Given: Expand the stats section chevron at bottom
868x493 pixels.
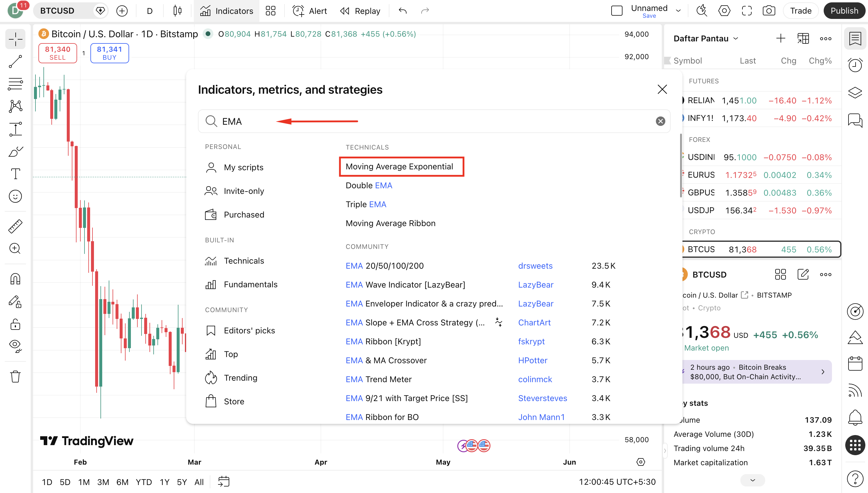Looking at the screenshot, I should coord(752,480).
